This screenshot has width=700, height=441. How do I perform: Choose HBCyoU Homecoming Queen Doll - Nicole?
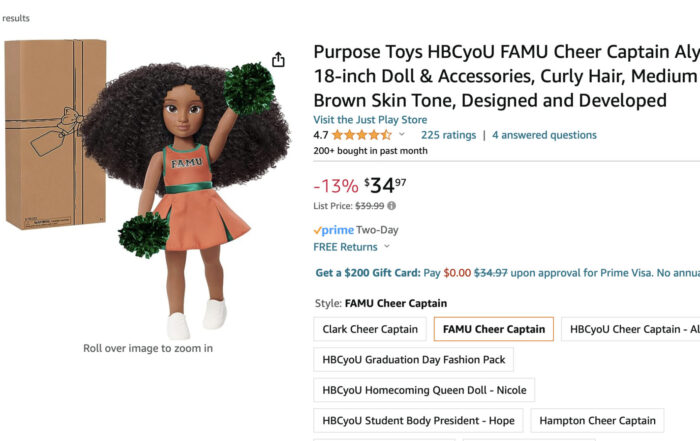[424, 390]
